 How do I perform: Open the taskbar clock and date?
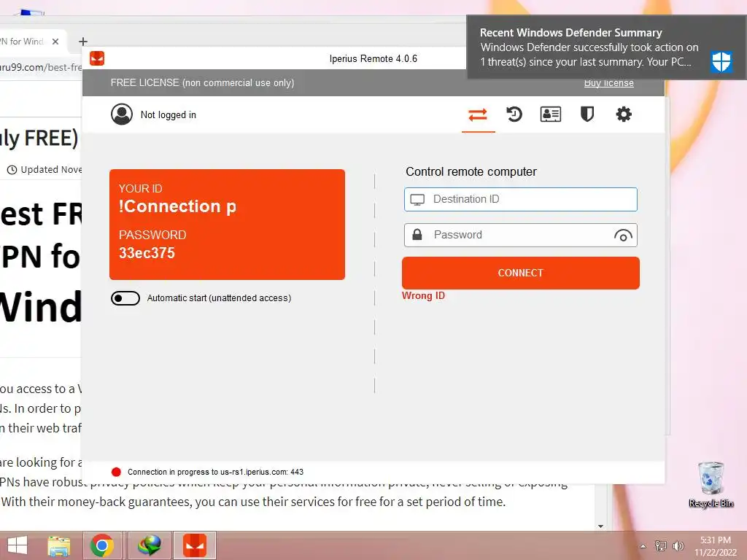pyautogui.click(x=715, y=546)
